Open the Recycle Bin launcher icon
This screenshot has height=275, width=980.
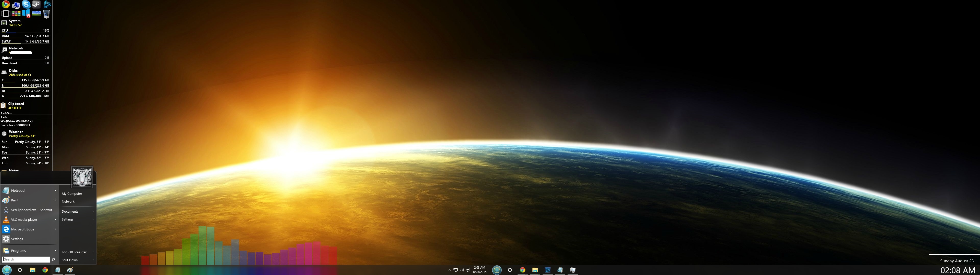click(46, 14)
